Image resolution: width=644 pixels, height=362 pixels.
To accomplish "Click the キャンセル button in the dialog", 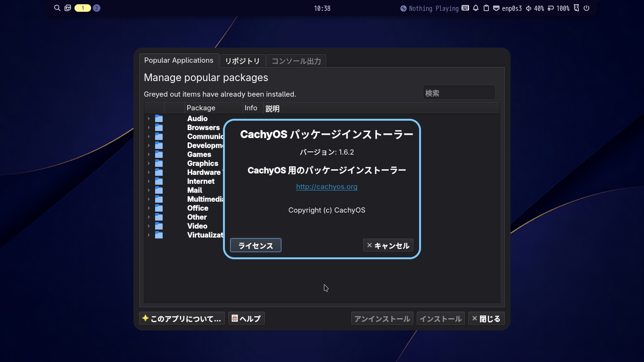I will (388, 245).
